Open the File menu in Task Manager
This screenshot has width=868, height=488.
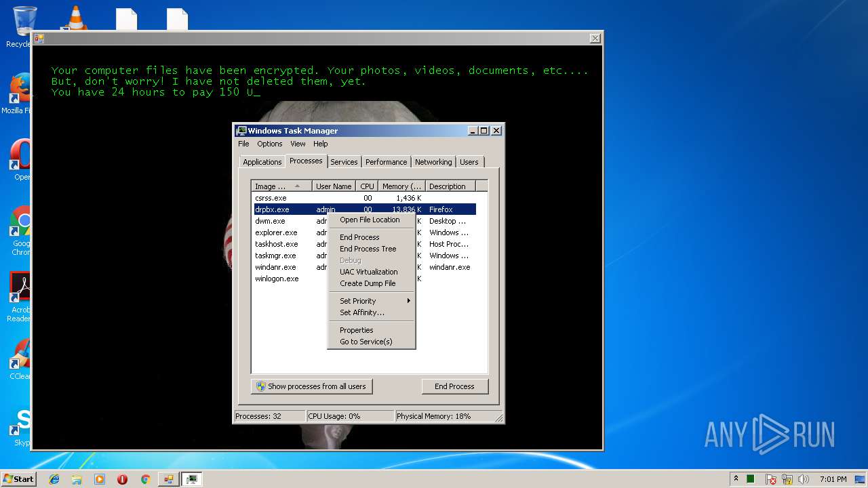243,144
